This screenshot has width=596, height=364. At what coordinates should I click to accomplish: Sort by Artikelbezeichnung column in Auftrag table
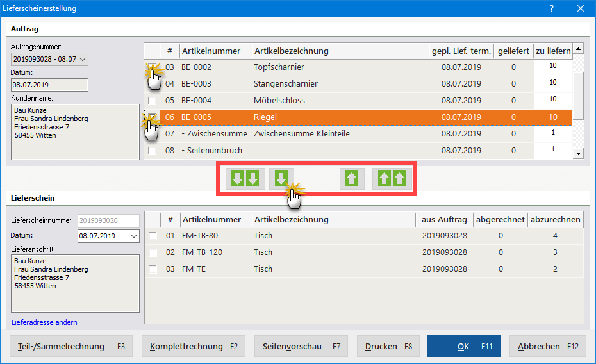coord(340,51)
